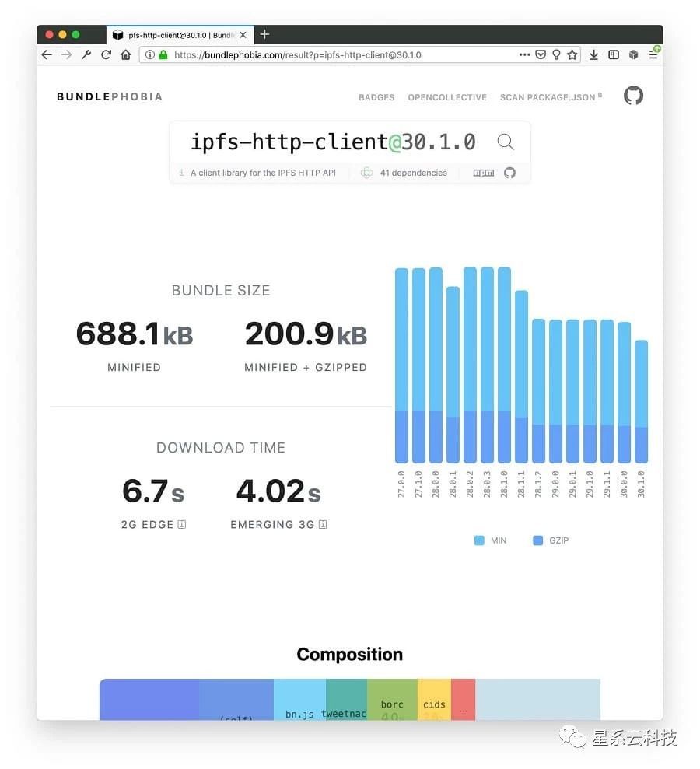
Task: Reload the page with refresh icon
Action: pyautogui.click(x=106, y=55)
